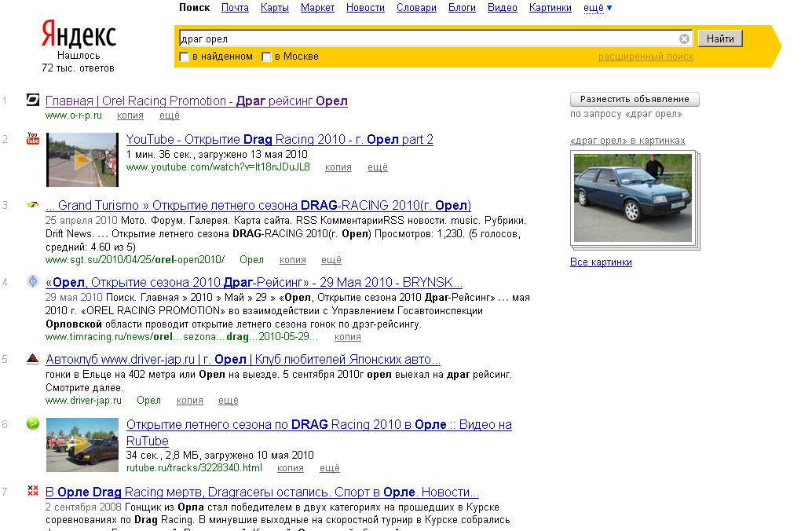Open 'Автоклуб www.driver-jap.ru' result link
Viewport: 812px width, 531px height.
tap(243, 359)
